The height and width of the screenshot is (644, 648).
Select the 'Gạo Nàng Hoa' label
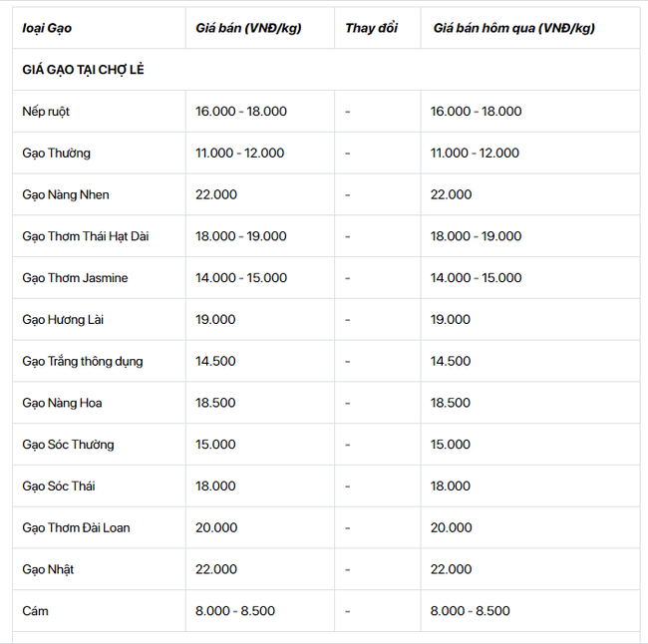(62, 403)
